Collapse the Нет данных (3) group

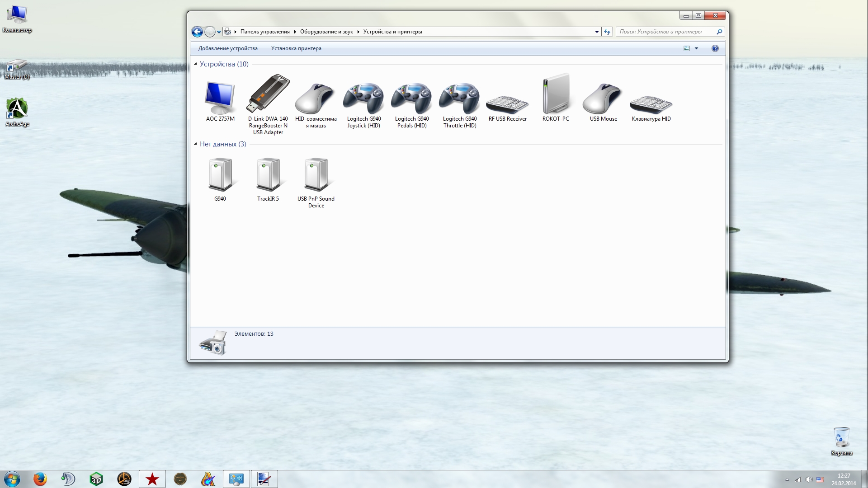(x=196, y=144)
